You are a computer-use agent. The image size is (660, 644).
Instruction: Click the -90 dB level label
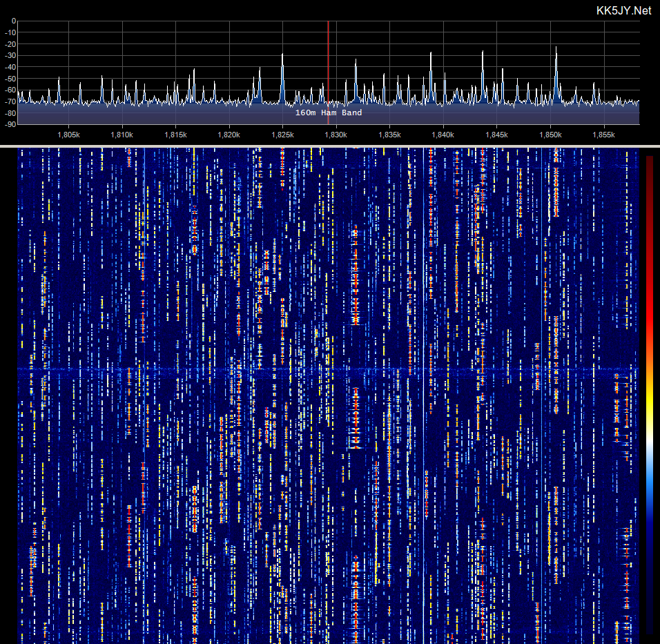(10, 125)
